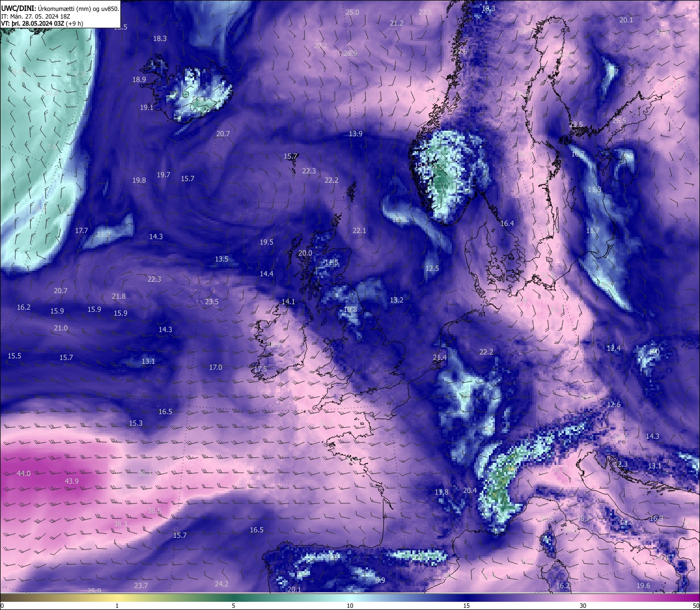Viewport: 700px width, 610px height.
Task: Click the colorbar tick label '30'
Action: pos(583,606)
